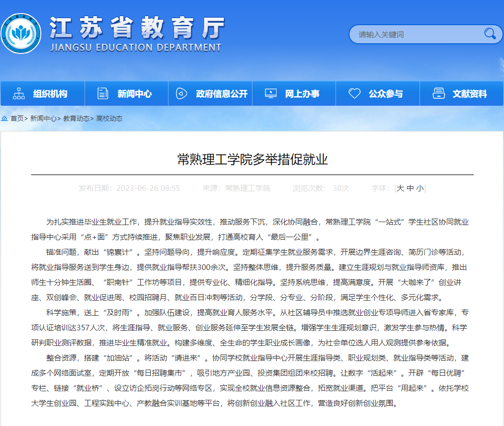Viewport: 504px width, 426px height.
Task: Open the 网上办事 menu
Action: [x=294, y=94]
